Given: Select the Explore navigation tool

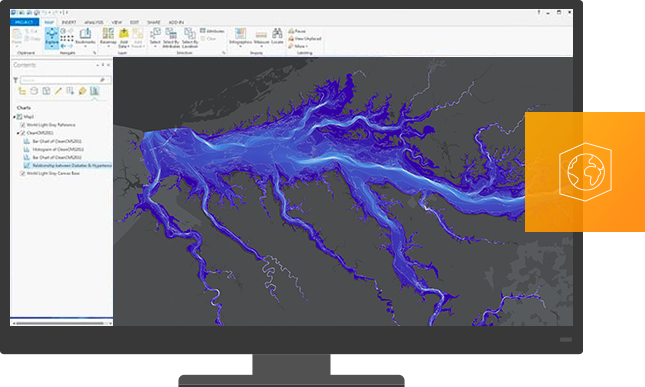Looking at the screenshot, I should tap(52, 37).
